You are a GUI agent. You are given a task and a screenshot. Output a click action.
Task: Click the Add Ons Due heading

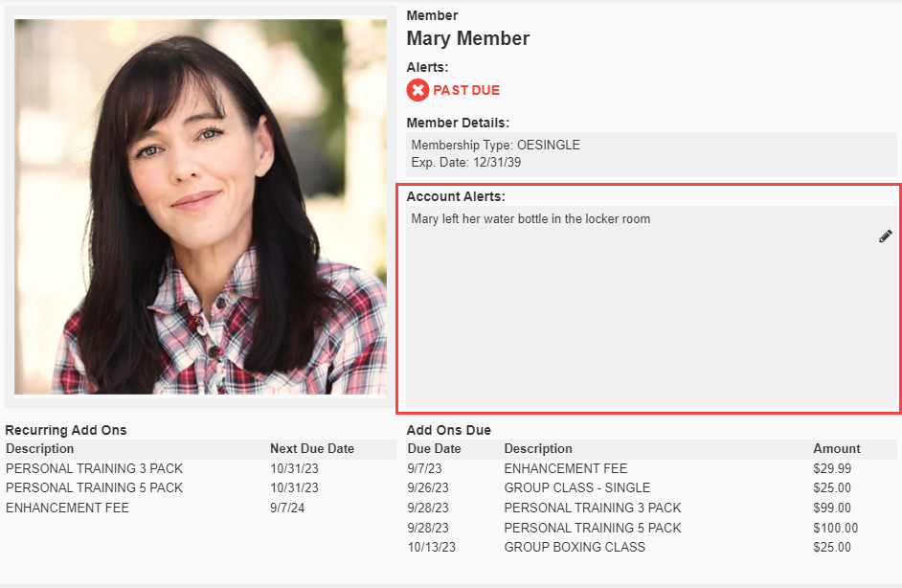point(449,430)
